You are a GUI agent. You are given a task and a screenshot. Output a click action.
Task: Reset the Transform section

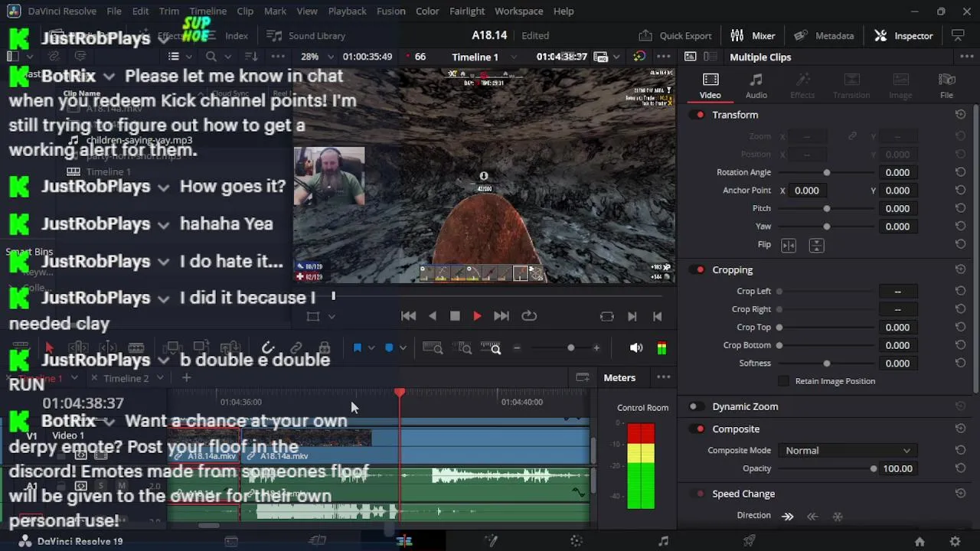click(960, 115)
